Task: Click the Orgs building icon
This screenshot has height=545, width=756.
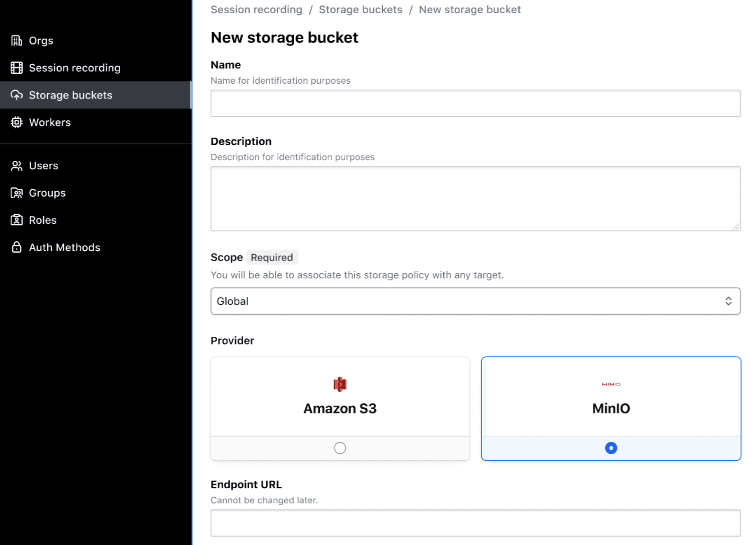Action: coord(17,41)
